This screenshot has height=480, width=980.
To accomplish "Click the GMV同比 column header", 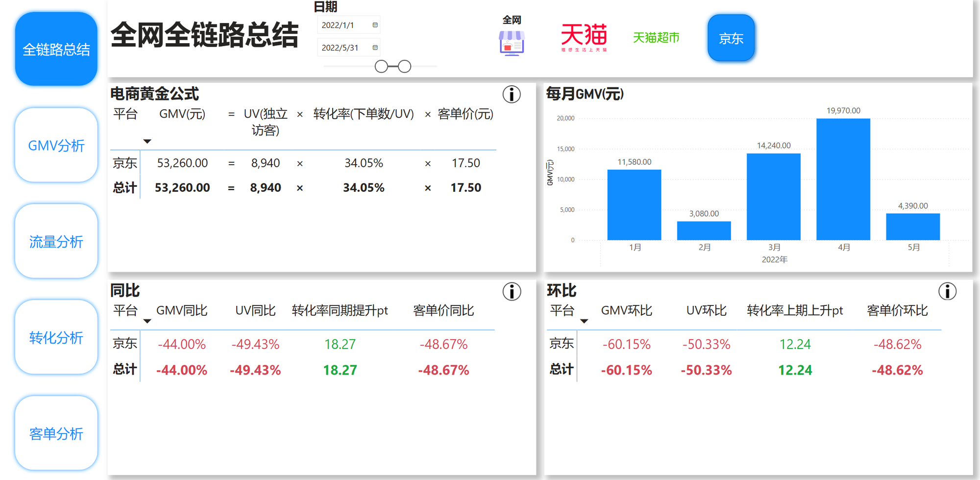I will pos(182,311).
